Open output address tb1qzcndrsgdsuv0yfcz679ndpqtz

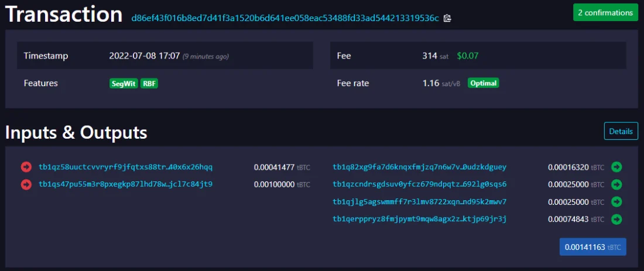coord(419,184)
